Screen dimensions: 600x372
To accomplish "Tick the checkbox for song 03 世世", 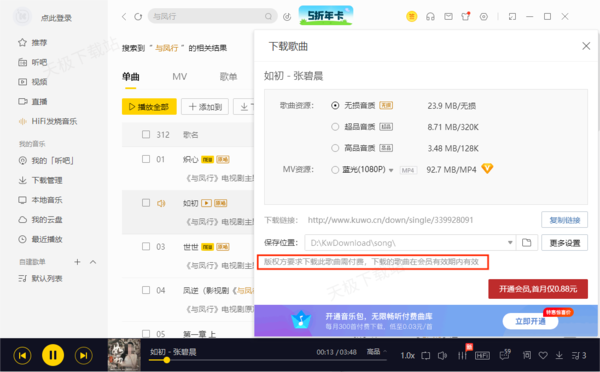I will [x=146, y=246].
